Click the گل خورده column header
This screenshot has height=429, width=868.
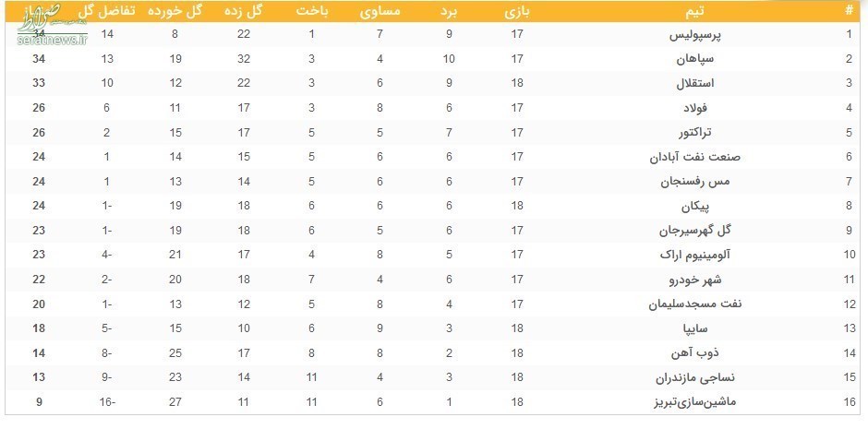(175, 11)
